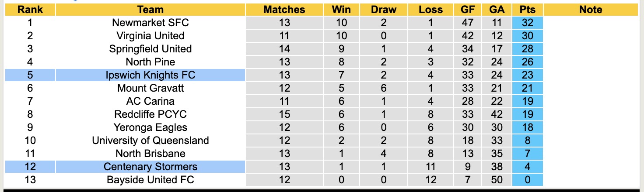Click the Matches column header

coord(284,10)
